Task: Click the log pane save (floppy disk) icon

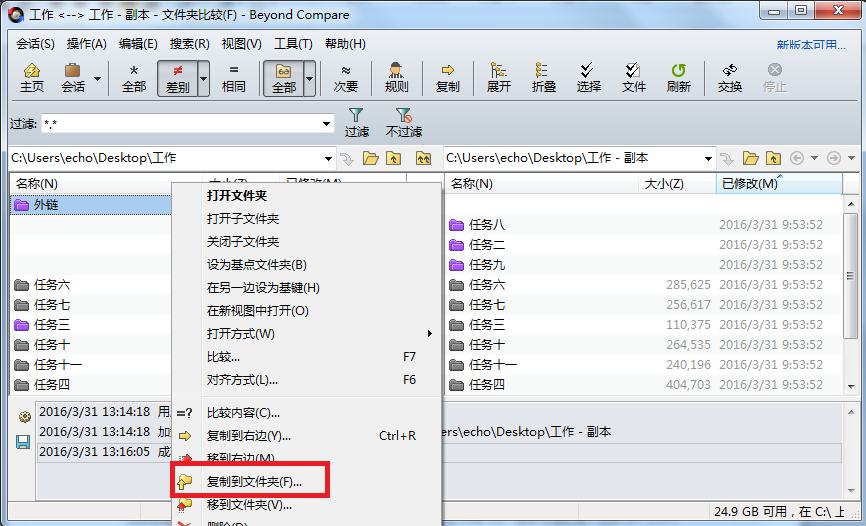Action: point(23,441)
